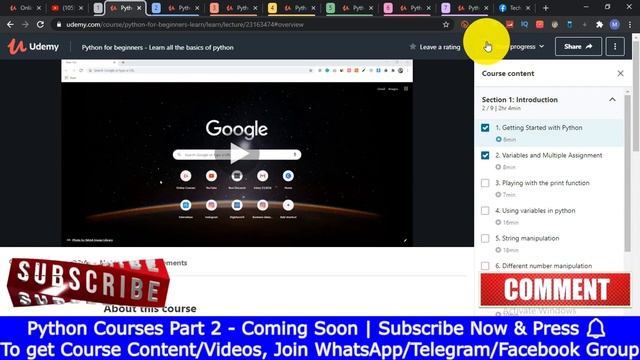Collapse Section 1: Introduction

(612, 100)
